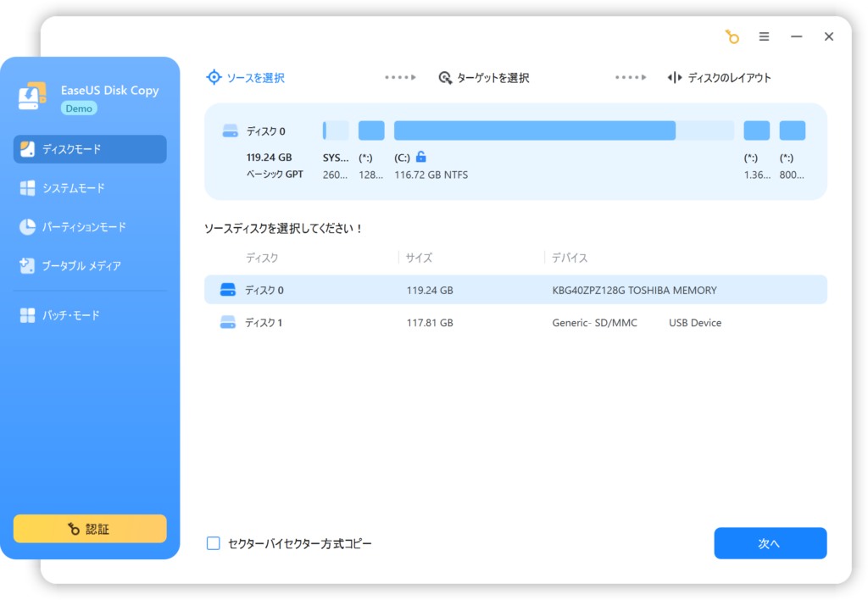Switch to システムモード
Viewport: 868px width, 600px height.
point(90,188)
